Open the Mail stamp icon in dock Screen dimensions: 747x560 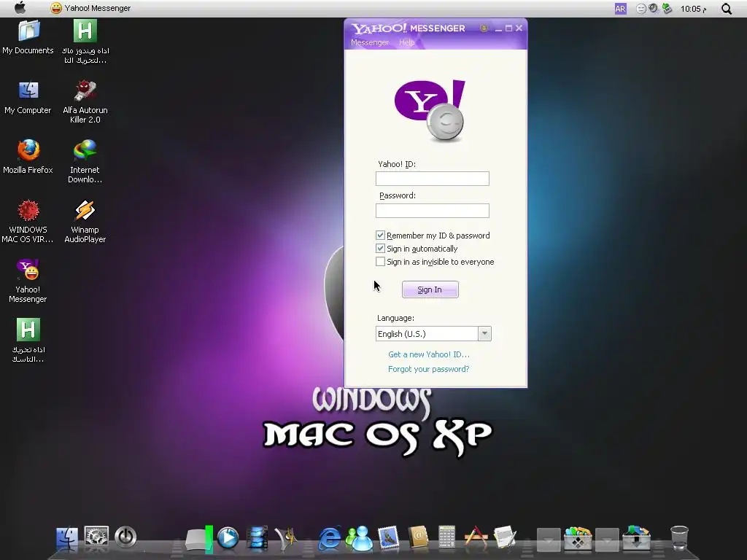[388, 538]
